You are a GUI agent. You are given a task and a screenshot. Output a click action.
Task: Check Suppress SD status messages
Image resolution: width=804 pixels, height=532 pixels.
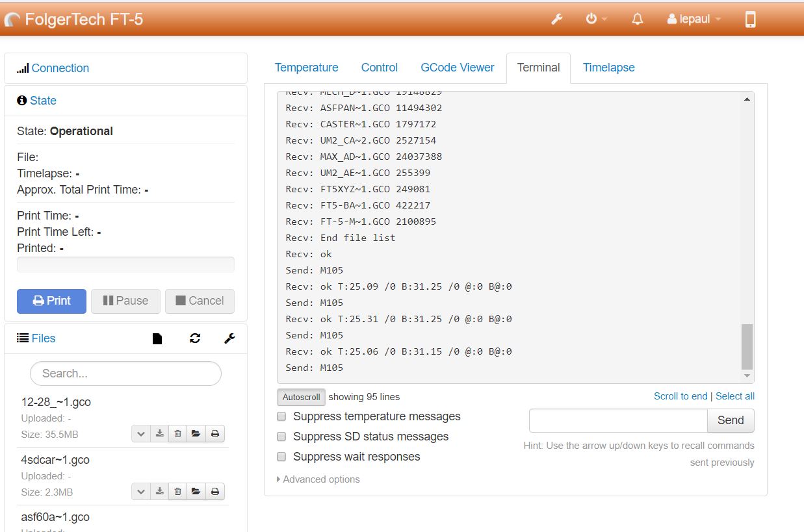point(281,437)
